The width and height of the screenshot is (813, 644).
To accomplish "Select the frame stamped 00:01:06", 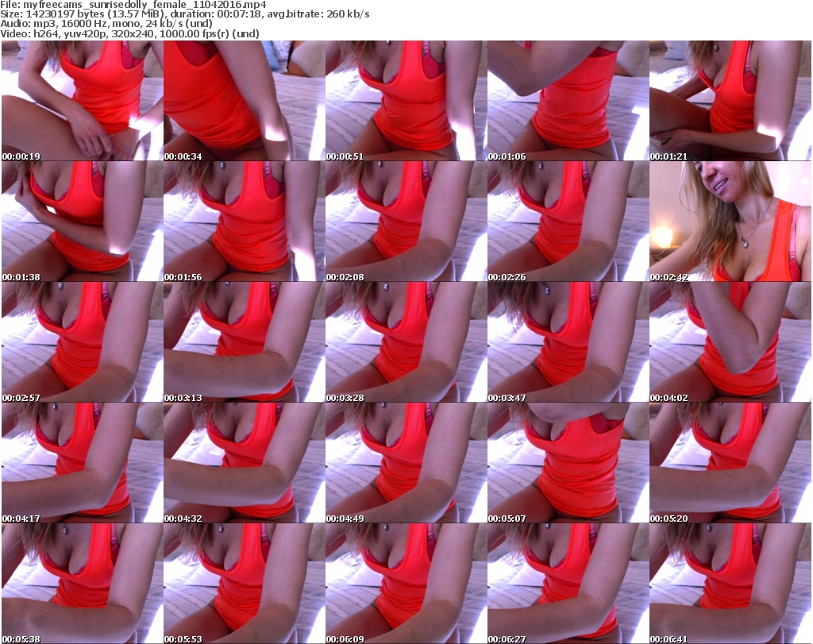I will pyautogui.click(x=568, y=101).
